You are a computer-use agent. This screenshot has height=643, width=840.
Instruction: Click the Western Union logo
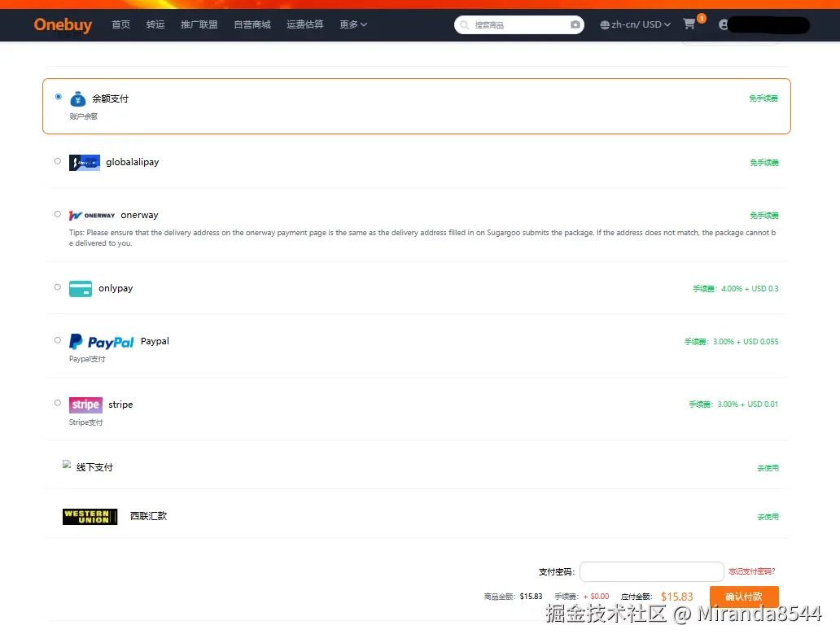tap(90, 517)
